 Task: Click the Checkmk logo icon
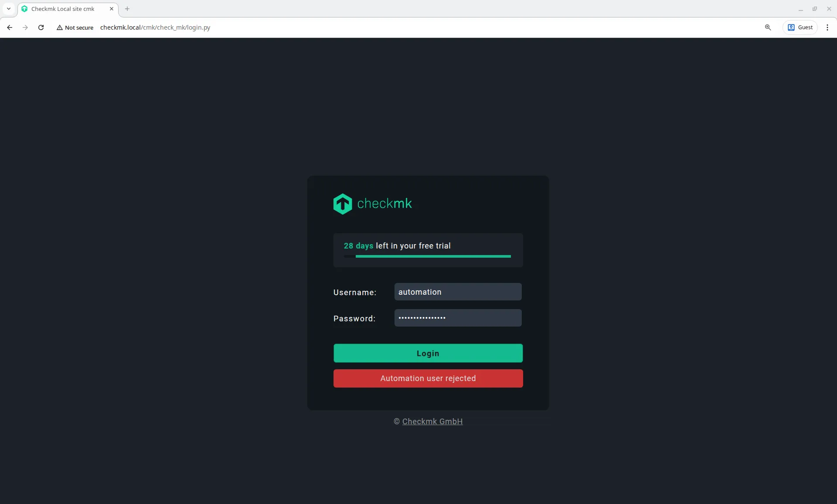343,204
